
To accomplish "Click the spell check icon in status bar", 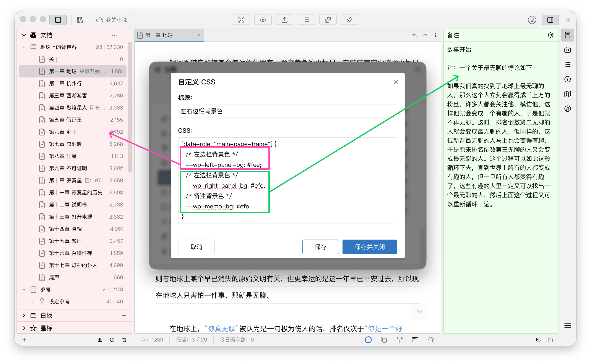I will click(x=538, y=340).
